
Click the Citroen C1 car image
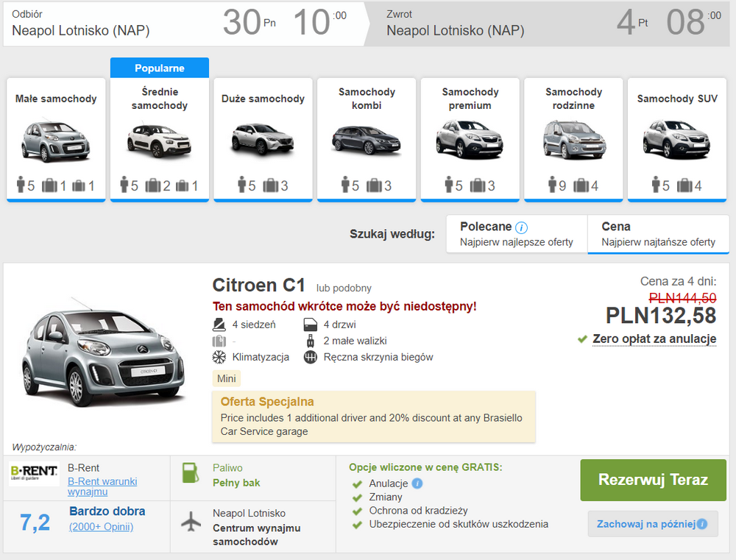pyautogui.click(x=103, y=353)
